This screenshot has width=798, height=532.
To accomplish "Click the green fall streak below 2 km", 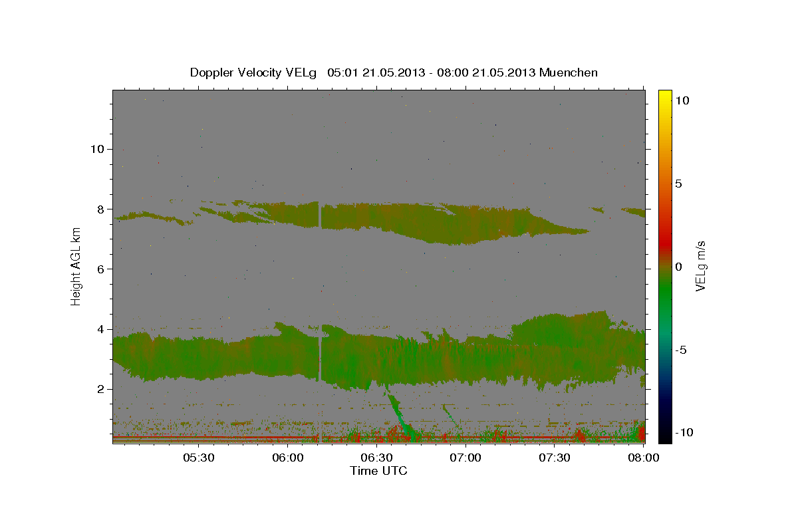I will pos(400,416).
